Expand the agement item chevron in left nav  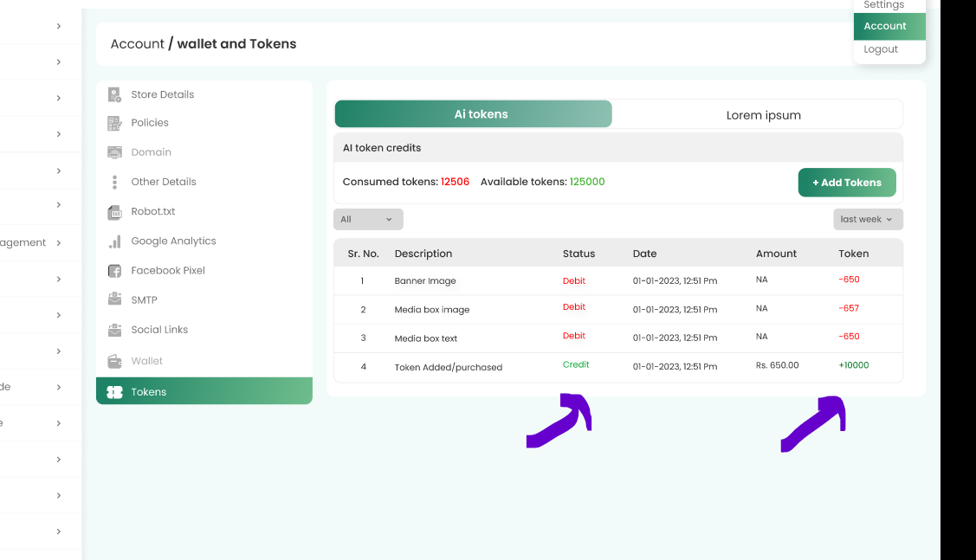[x=59, y=242]
